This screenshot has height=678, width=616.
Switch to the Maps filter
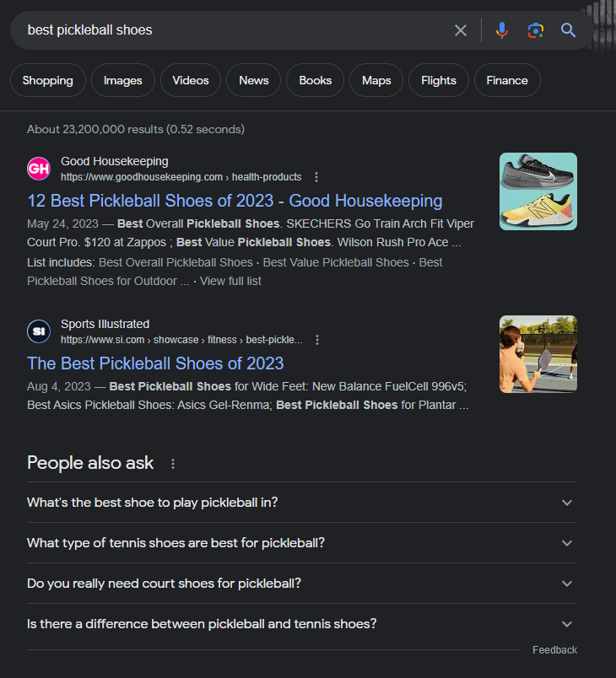376,80
